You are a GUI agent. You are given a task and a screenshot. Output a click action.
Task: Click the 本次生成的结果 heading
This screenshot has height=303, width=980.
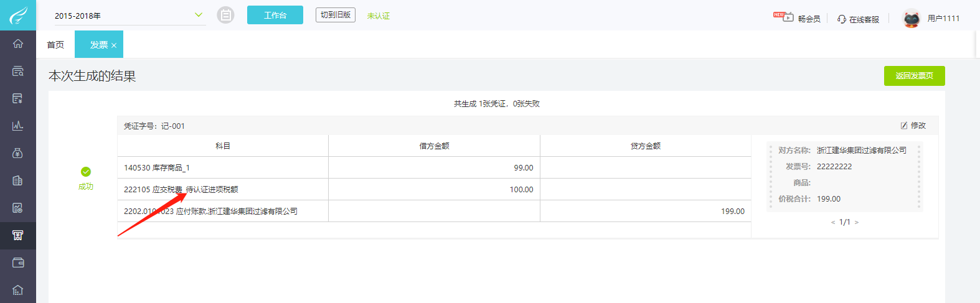coord(92,76)
